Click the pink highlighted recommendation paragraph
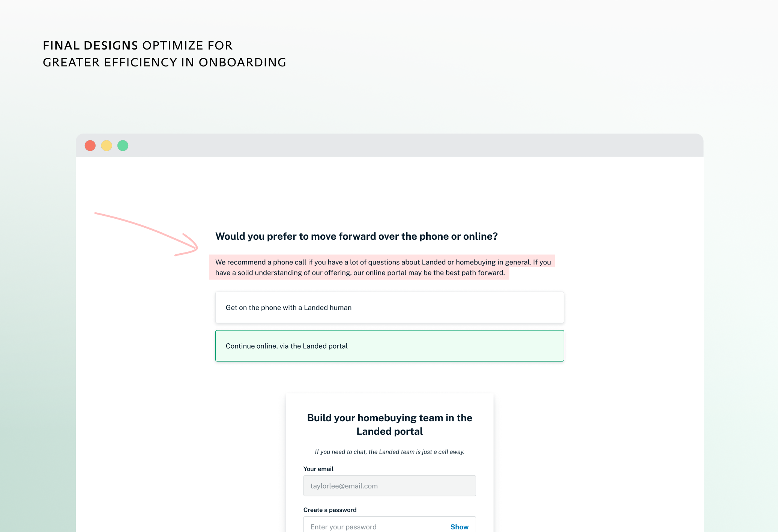Image resolution: width=778 pixels, height=532 pixels. click(382, 267)
